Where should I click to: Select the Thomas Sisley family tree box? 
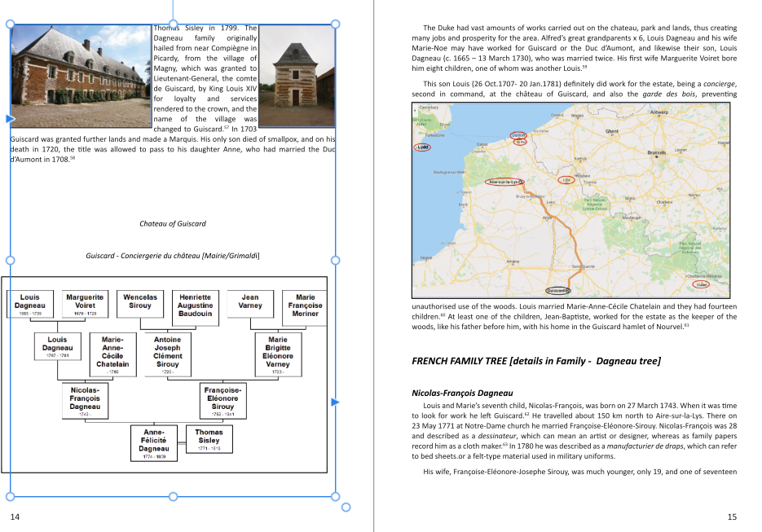pyautogui.click(x=209, y=439)
